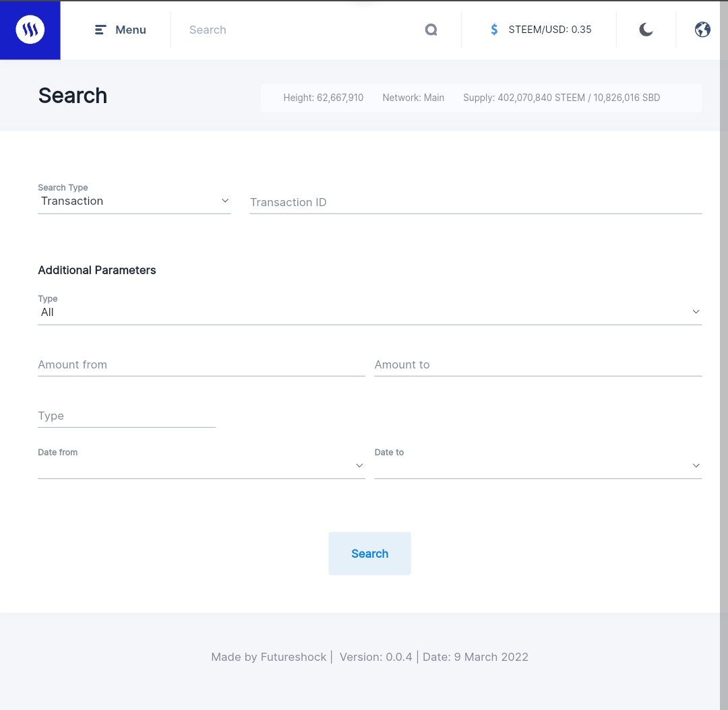Click the Version: 0.0.4 text

tap(375, 657)
